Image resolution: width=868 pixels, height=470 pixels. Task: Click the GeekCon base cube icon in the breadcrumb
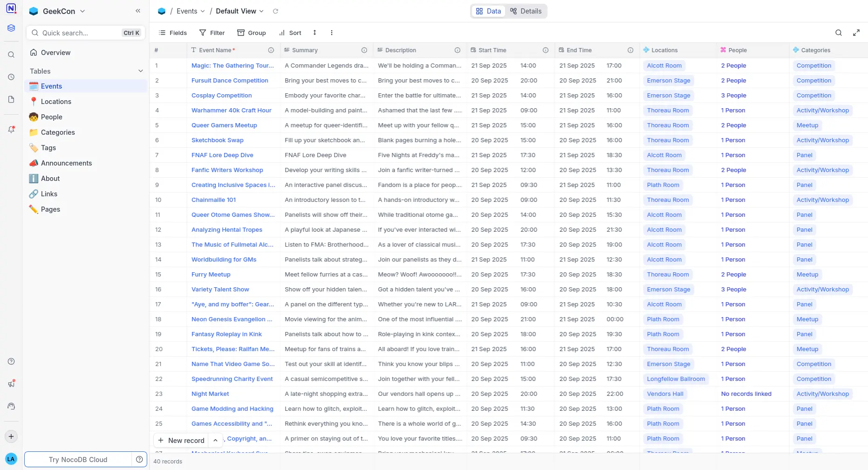tap(162, 11)
